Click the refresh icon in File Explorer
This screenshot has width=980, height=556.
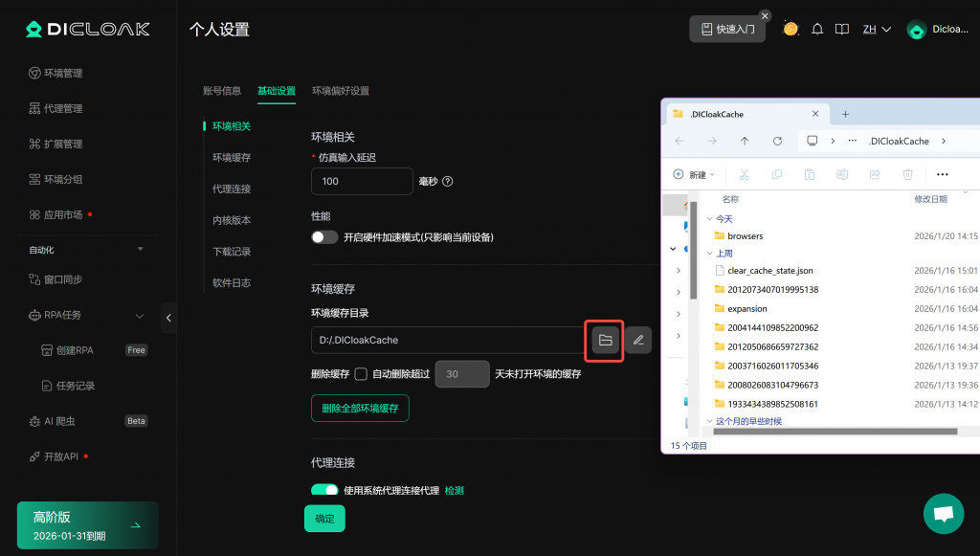tap(777, 141)
